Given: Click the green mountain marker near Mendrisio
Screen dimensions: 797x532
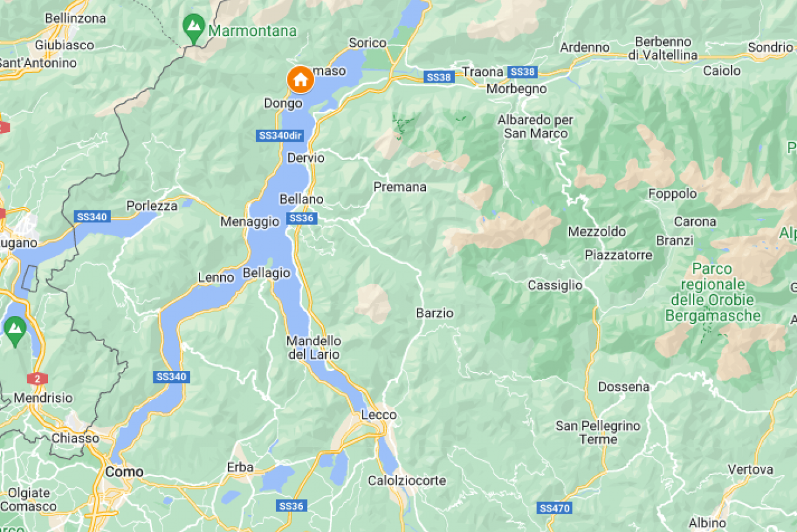Looking at the screenshot, I should coord(15,330).
